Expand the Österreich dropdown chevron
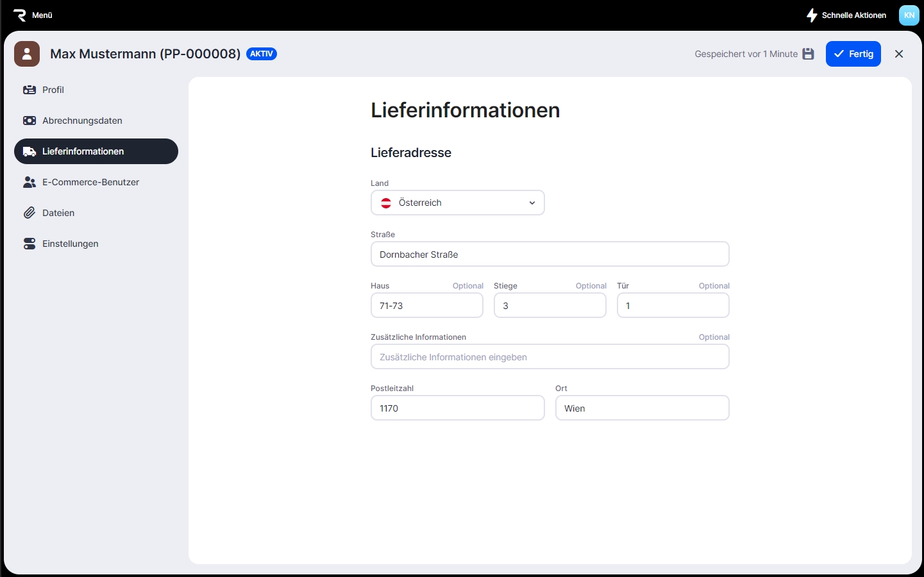The height and width of the screenshot is (577, 924). tap(532, 203)
